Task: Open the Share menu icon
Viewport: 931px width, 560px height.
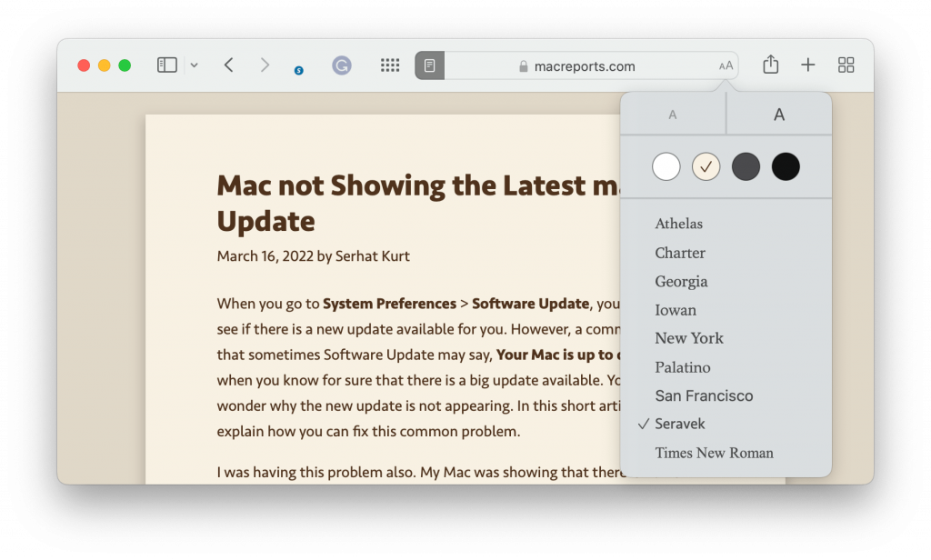Action: point(770,65)
